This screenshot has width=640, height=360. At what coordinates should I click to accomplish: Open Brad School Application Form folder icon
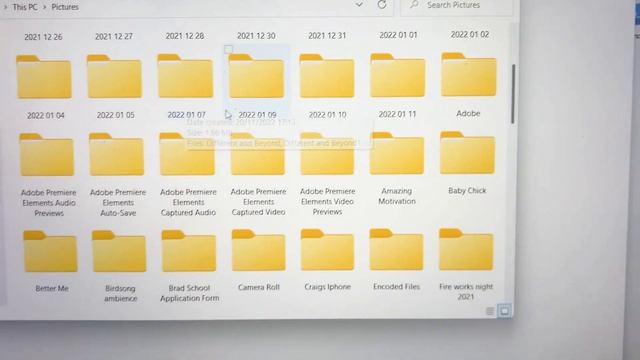coord(189,251)
